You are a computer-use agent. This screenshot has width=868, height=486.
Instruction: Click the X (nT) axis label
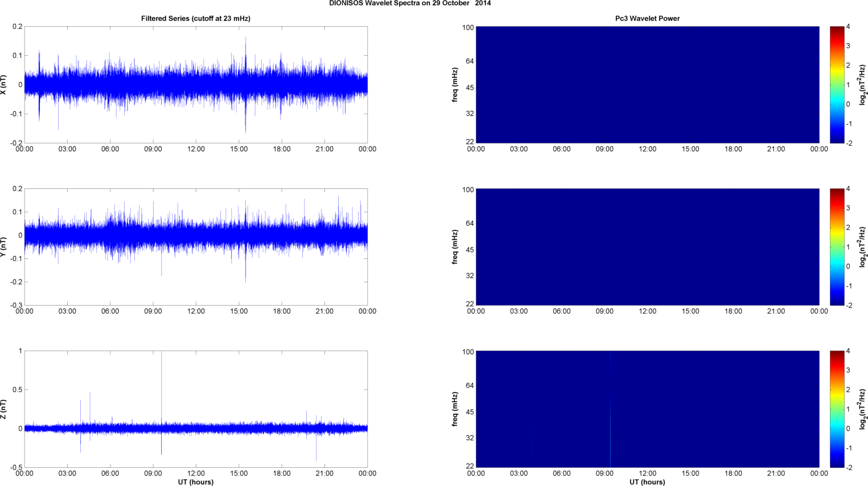click(x=4, y=85)
